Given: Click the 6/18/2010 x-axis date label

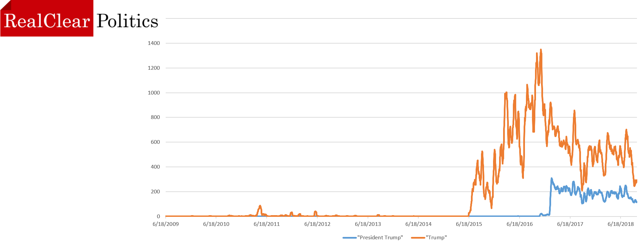Looking at the screenshot, I should click(216, 224).
